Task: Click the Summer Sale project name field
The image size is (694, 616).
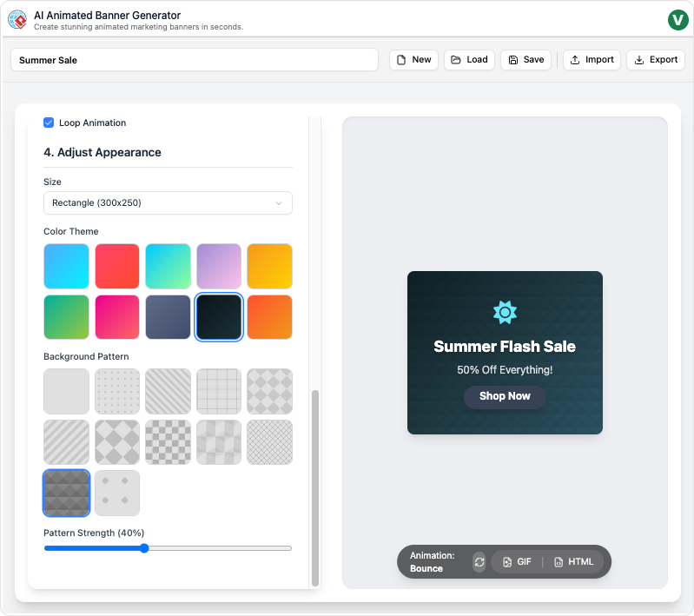Action: pos(195,60)
